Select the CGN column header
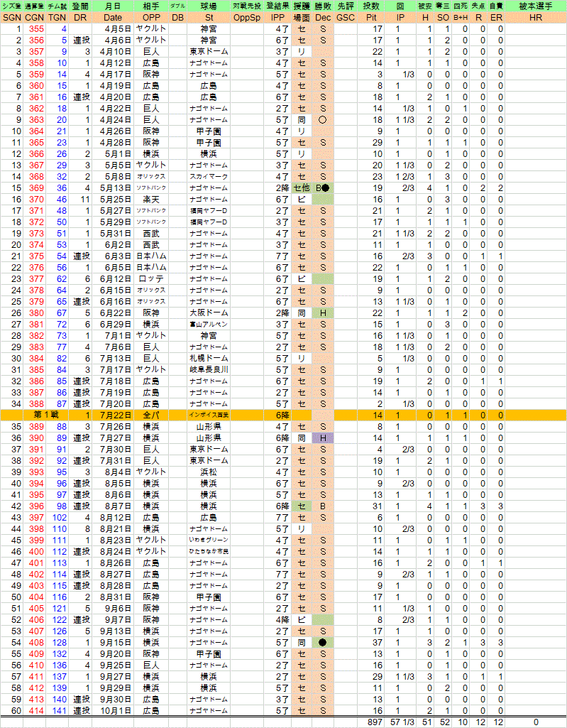The height and width of the screenshot is (728, 567). pyautogui.click(x=34, y=18)
